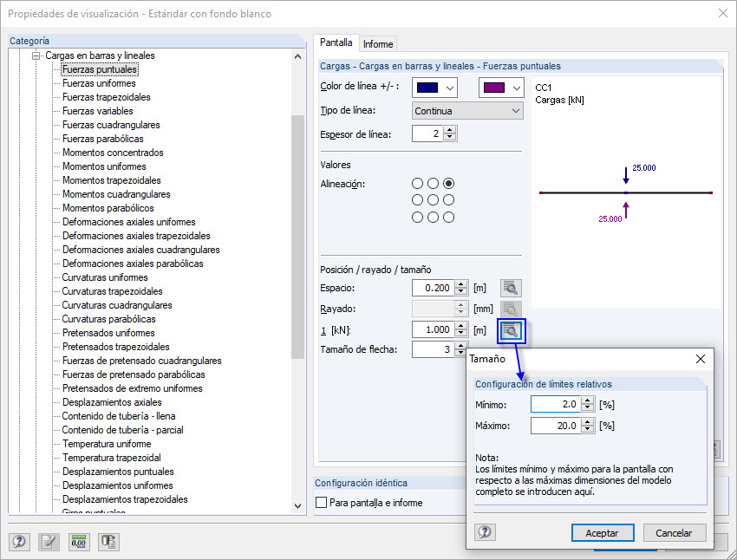737x560 pixels.
Task: Select Fuerzas trapezoidales in the tree
Action: tap(107, 97)
